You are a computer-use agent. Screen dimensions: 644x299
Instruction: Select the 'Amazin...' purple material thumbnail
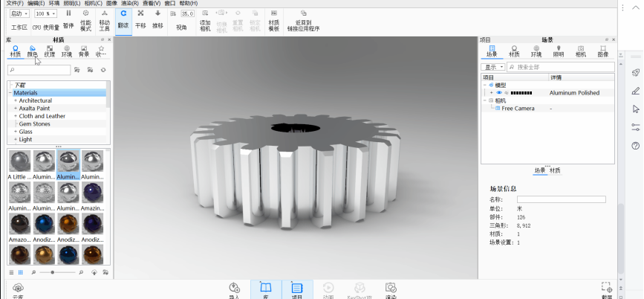click(x=92, y=196)
